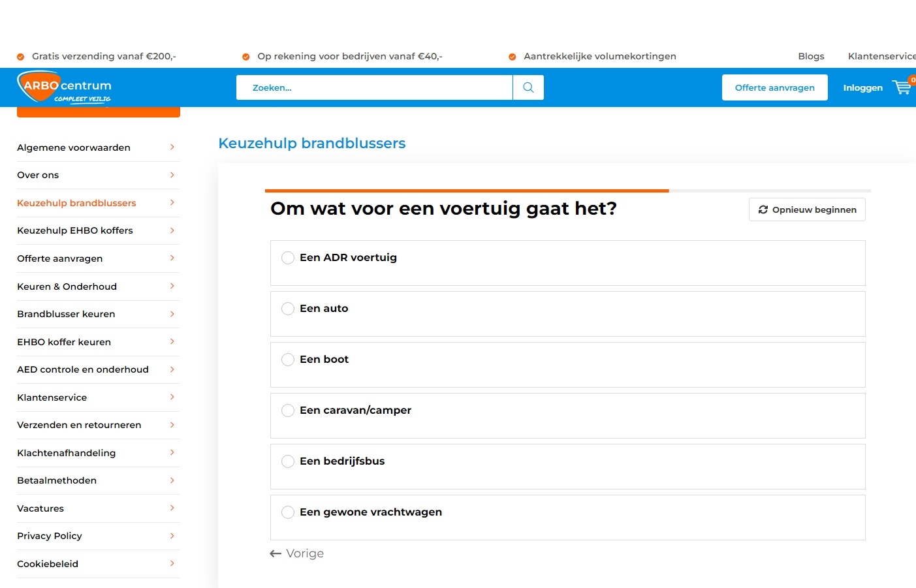Focus the Zoeken search field
This screenshot has height=588, width=916.
(x=374, y=87)
